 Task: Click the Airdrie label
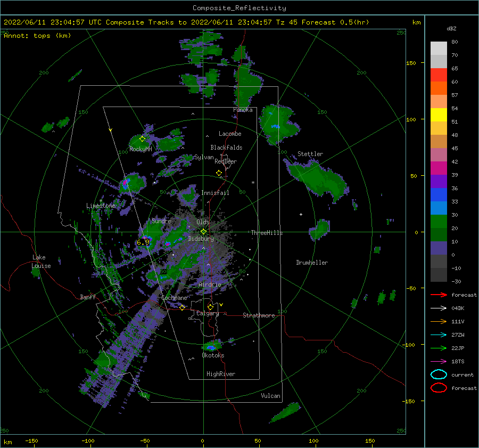point(210,284)
